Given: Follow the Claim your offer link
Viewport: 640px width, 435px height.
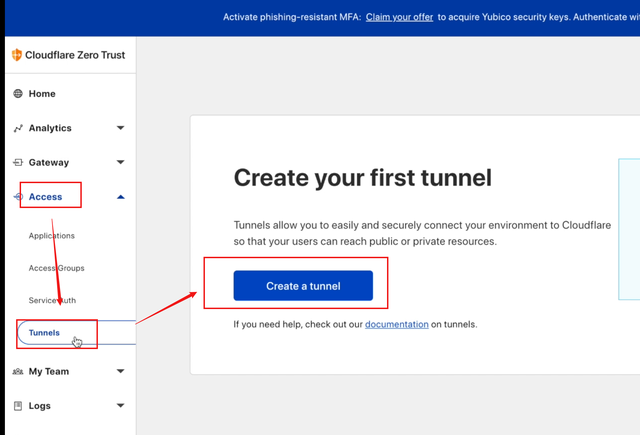Looking at the screenshot, I should 399,17.
